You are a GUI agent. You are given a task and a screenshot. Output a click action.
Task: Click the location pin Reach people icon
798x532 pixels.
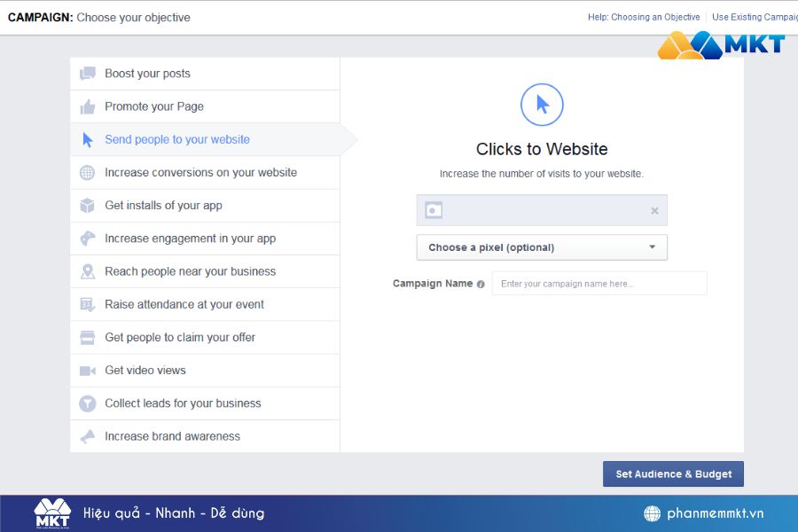(87, 271)
